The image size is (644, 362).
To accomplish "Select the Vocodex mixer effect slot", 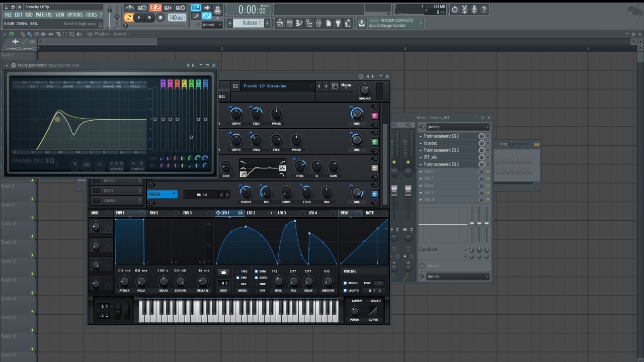I will coord(448,143).
